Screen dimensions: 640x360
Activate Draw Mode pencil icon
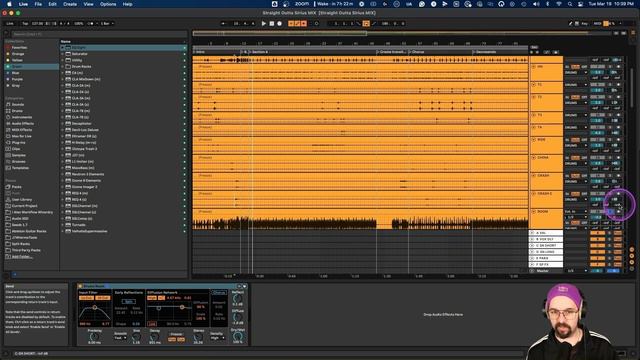coord(570,24)
